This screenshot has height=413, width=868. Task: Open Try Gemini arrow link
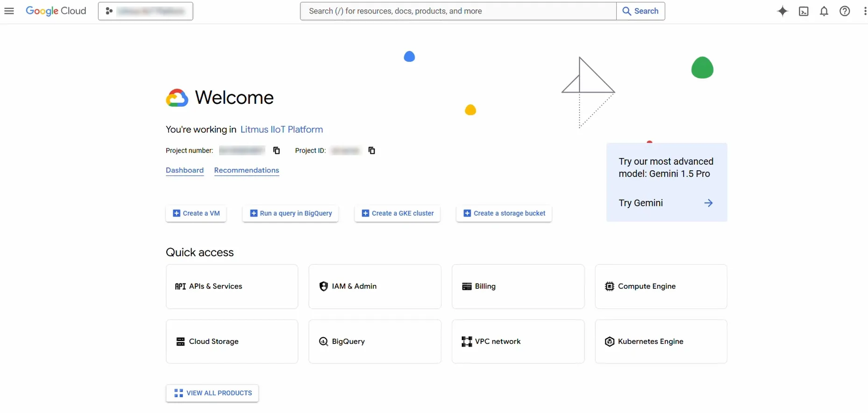pyautogui.click(x=708, y=203)
